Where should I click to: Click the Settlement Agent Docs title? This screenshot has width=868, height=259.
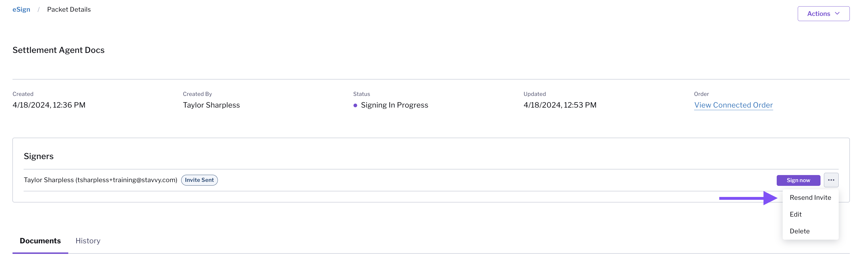(59, 50)
